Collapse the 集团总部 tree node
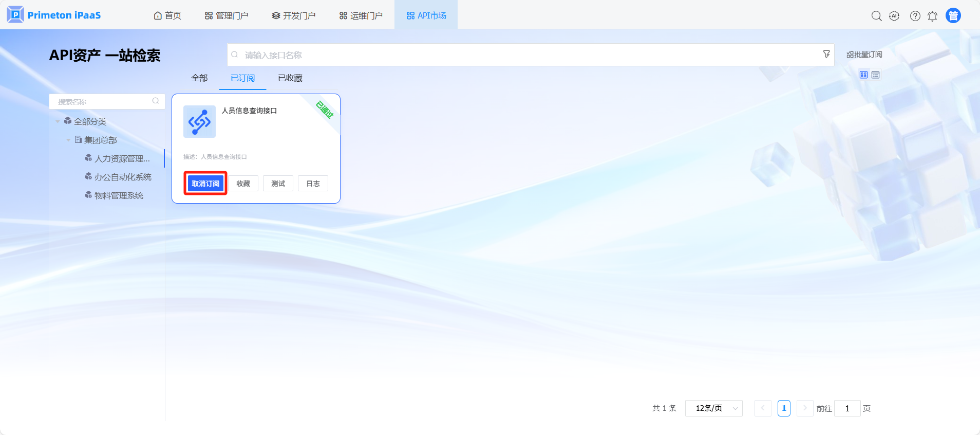Image resolution: width=980 pixels, height=435 pixels. click(68, 140)
